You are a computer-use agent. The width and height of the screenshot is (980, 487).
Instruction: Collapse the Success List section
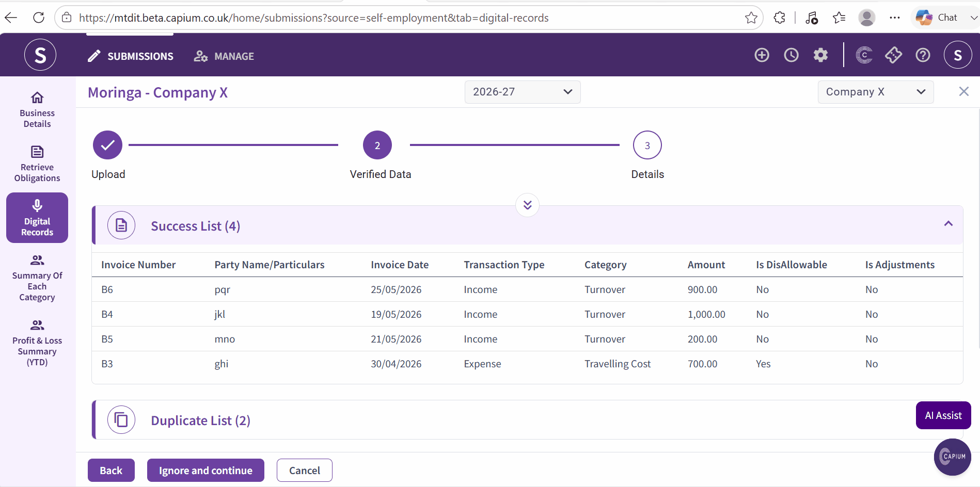[x=949, y=223]
